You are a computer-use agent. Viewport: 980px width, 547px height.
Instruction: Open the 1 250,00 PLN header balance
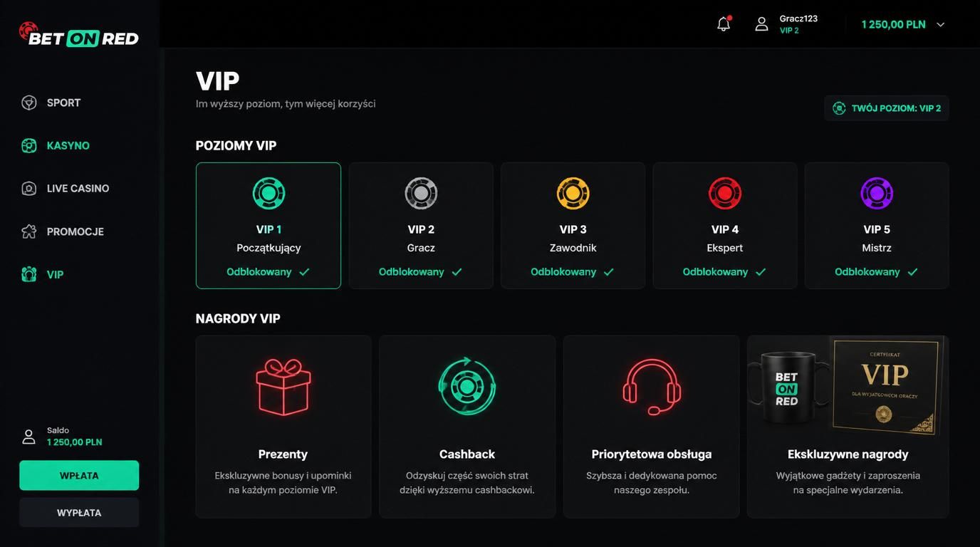click(x=893, y=24)
